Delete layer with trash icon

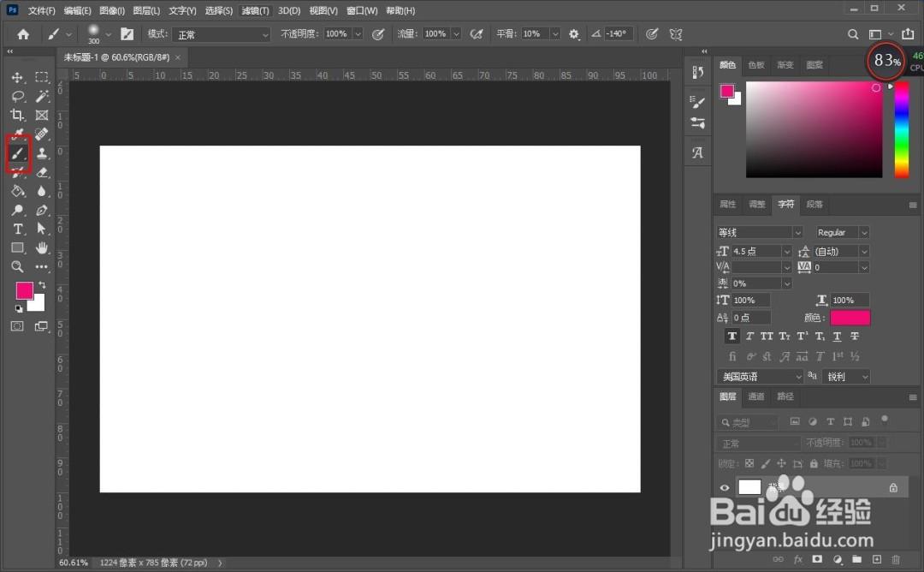tap(896, 559)
